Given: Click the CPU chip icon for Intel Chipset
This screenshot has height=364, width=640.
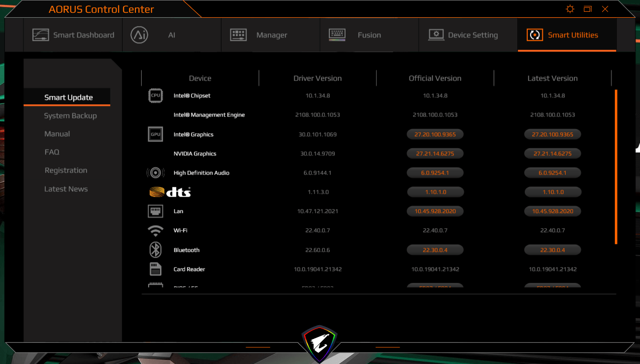Looking at the screenshot, I should point(156,95).
